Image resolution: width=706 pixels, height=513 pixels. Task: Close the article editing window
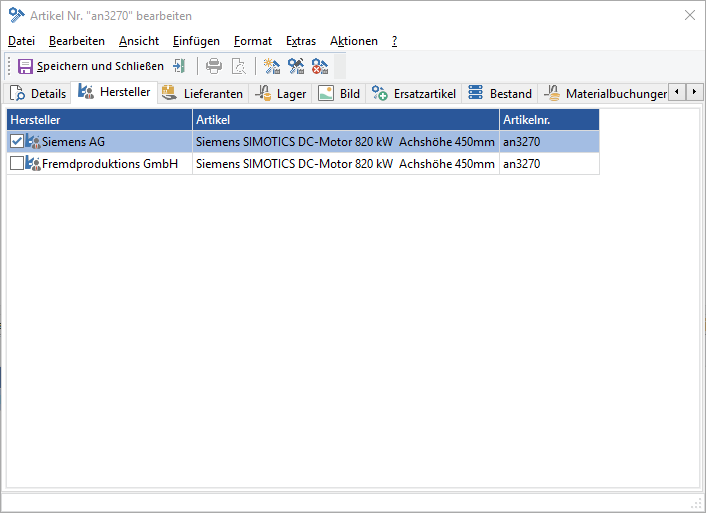[x=690, y=15]
